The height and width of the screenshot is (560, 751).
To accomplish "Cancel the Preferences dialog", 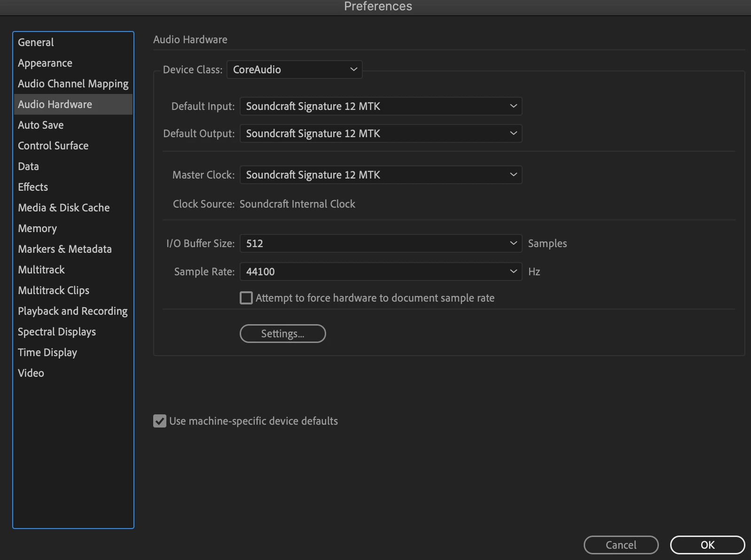I will pos(621,545).
